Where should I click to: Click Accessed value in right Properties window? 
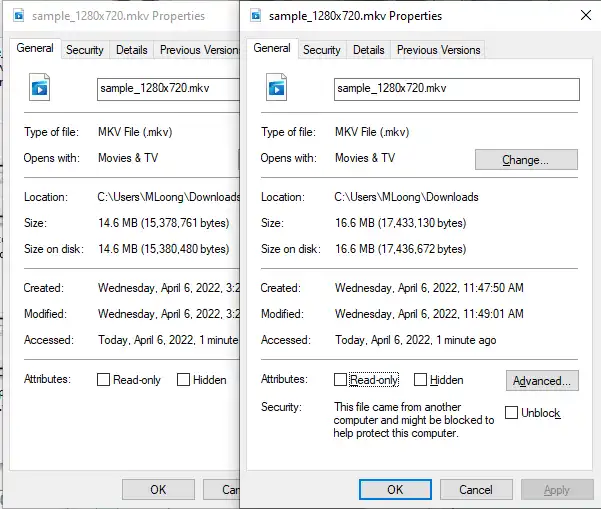pyautogui.click(x=415, y=340)
